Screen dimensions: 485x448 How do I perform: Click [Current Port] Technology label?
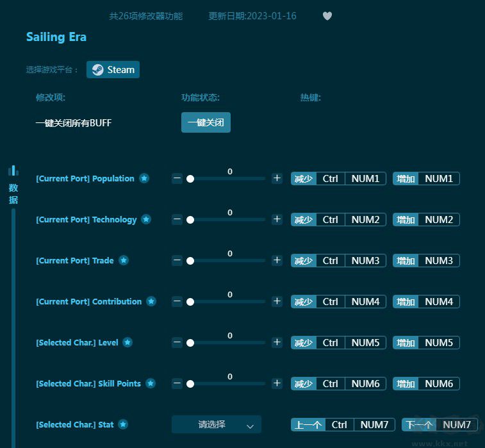click(x=86, y=220)
